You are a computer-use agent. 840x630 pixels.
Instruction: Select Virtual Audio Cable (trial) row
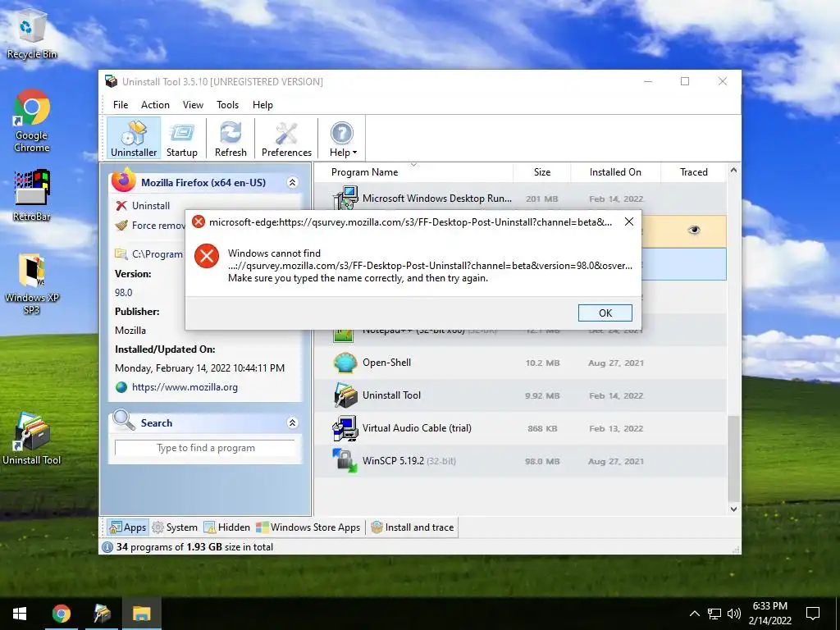click(x=519, y=428)
